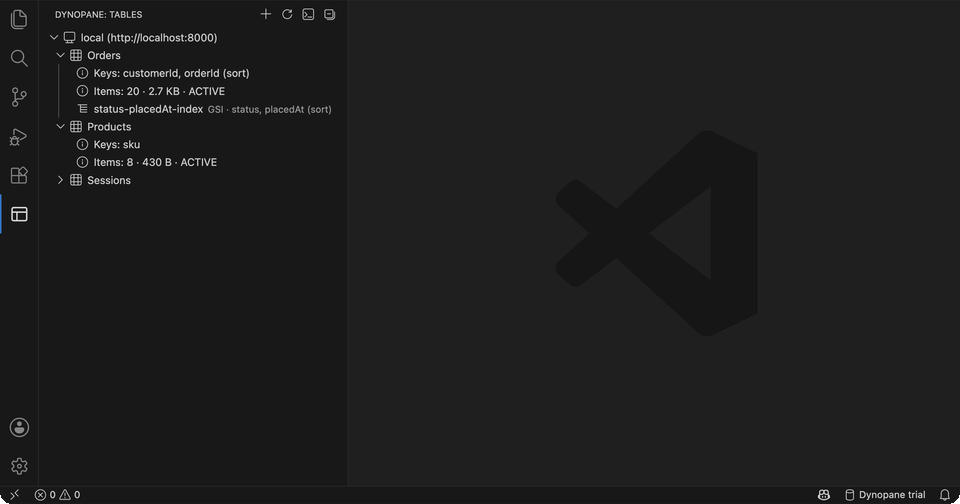Open the notifications bell

click(945, 495)
